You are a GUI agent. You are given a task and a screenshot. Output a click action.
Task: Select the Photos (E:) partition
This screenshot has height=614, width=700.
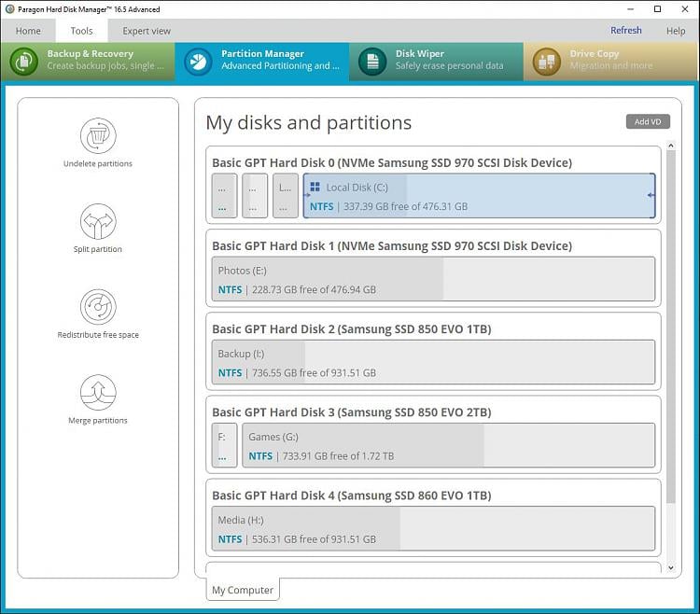(x=433, y=279)
